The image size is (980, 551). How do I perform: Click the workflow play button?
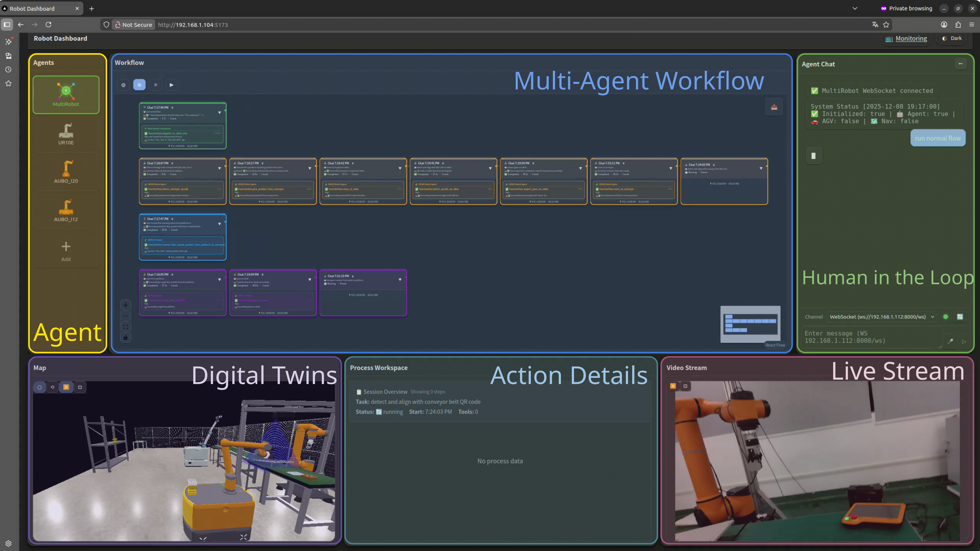point(171,85)
